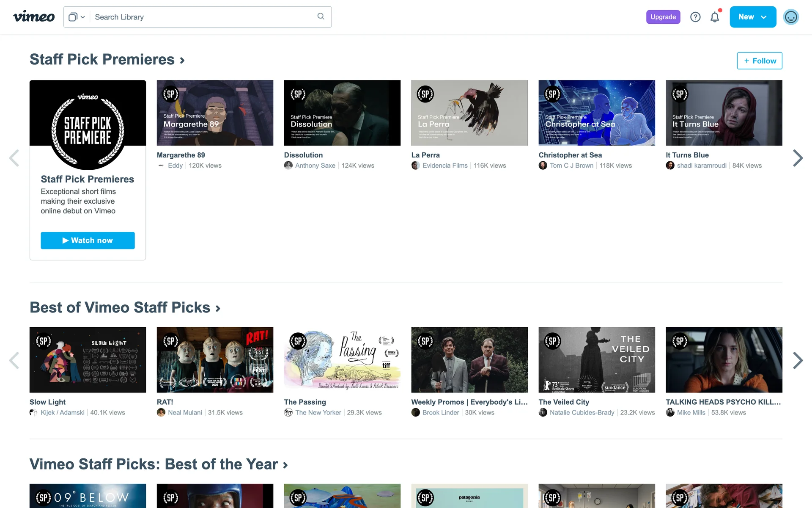812x508 pixels.
Task: Open the Best of Vimeo Staff Picks heading
Action: 125,308
